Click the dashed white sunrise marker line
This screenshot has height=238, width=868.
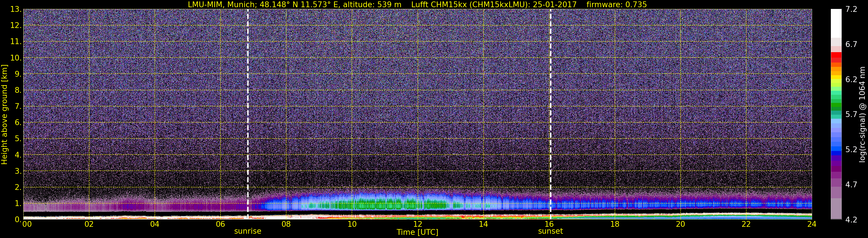coord(248,114)
